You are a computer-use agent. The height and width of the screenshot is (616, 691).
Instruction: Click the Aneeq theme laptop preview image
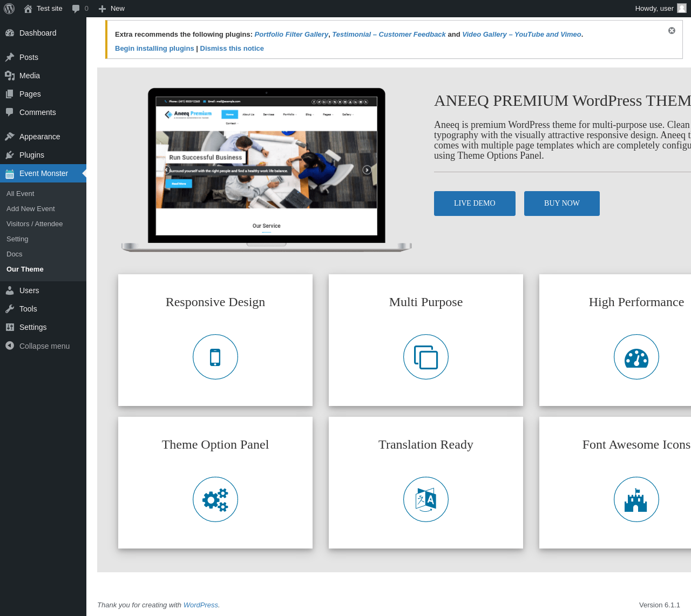267,170
